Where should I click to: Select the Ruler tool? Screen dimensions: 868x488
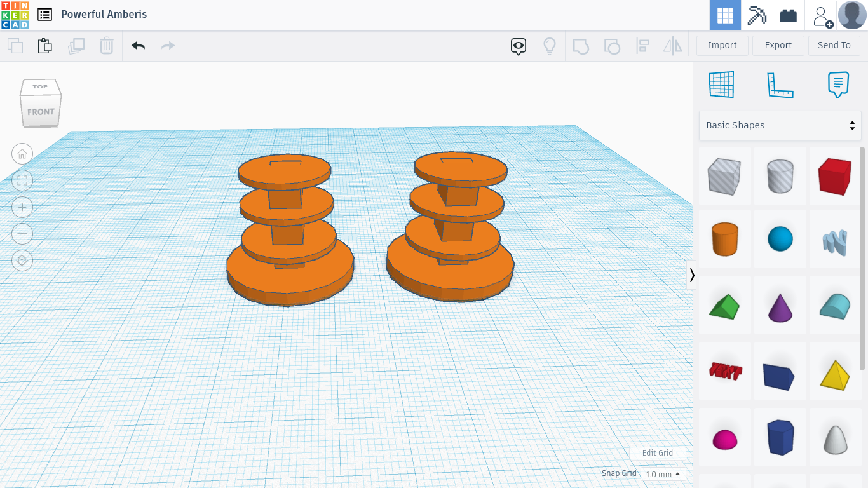(780, 85)
